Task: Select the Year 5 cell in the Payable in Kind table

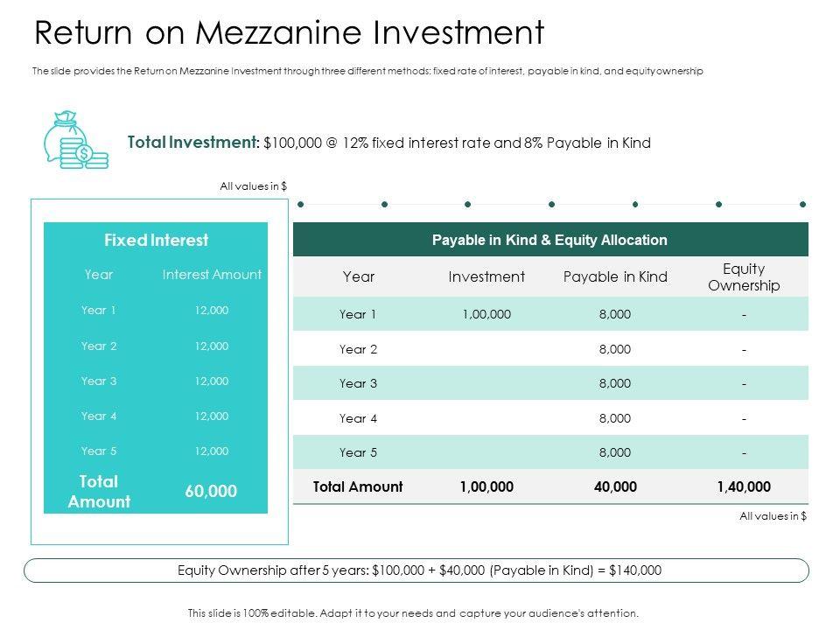Action: tap(358, 452)
